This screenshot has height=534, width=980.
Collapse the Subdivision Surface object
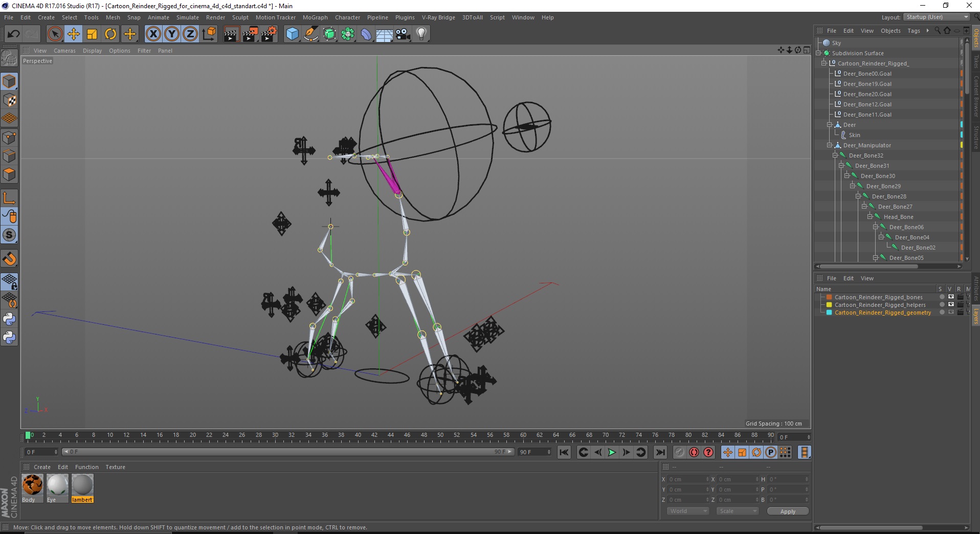point(818,53)
